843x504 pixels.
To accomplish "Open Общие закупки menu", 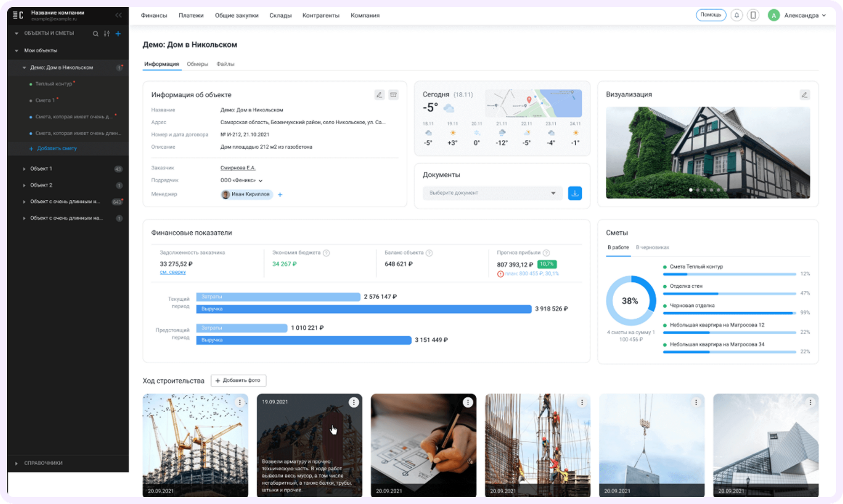I will pyautogui.click(x=236, y=15).
